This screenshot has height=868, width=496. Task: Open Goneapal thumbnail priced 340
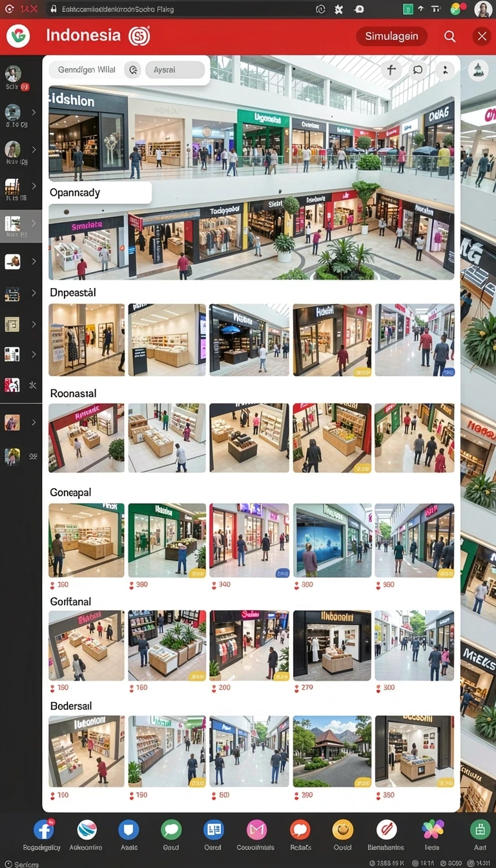[250, 540]
